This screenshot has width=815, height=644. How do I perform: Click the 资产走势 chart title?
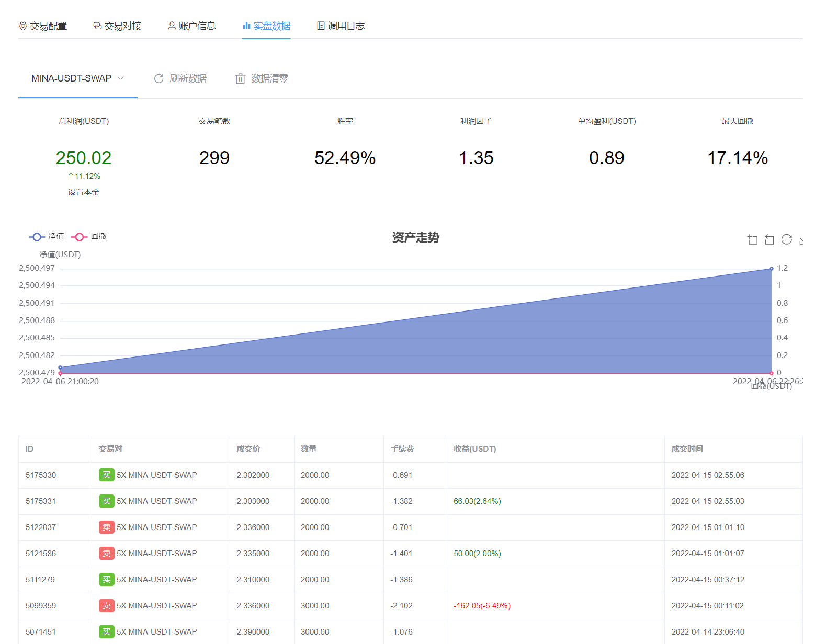(x=416, y=238)
